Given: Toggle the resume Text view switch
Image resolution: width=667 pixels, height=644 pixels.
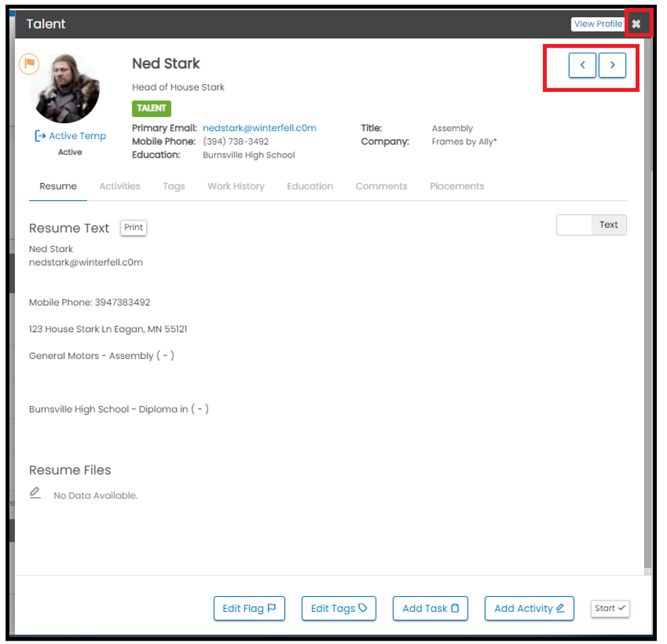Looking at the screenshot, I should [591, 225].
